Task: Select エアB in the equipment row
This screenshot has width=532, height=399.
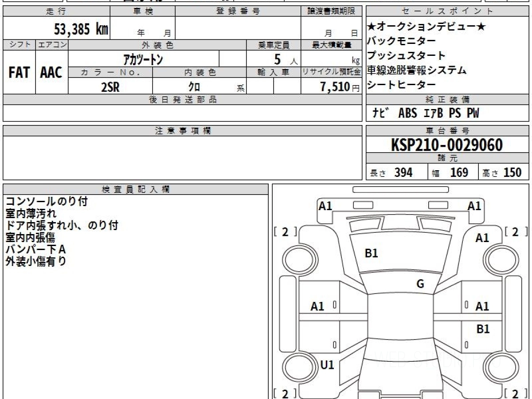Action: (433, 113)
